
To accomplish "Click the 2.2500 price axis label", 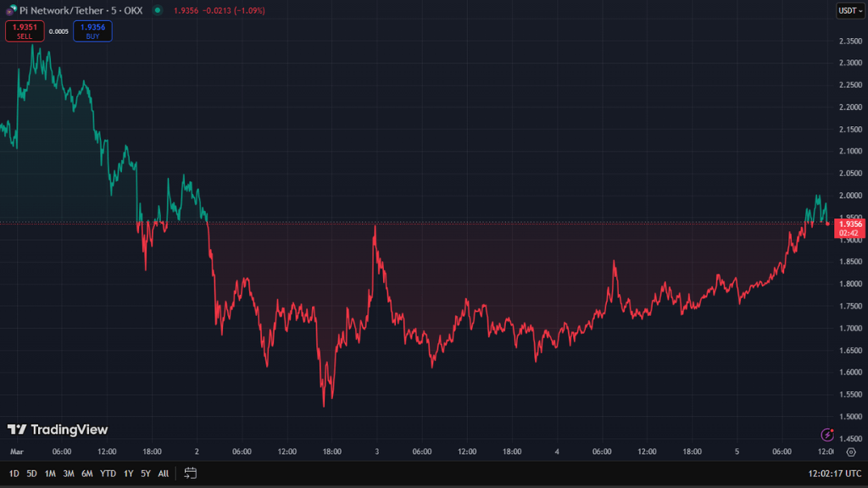I will pos(850,86).
